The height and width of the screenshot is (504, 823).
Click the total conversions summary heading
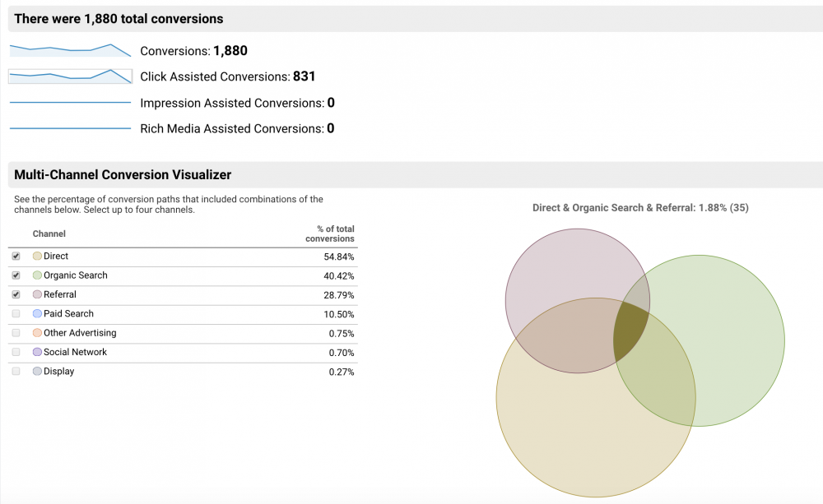(x=119, y=19)
